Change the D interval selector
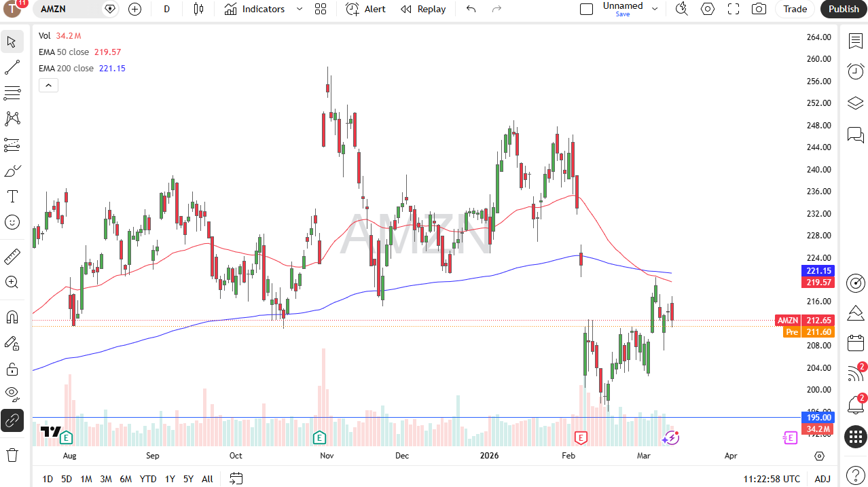This screenshot has width=868, height=487. coord(167,9)
